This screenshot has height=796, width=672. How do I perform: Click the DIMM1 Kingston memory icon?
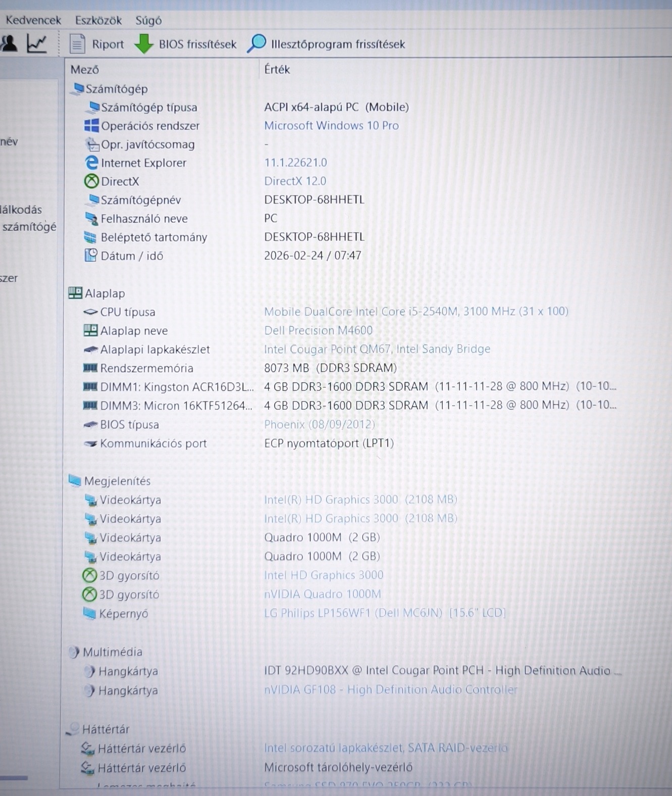point(90,387)
